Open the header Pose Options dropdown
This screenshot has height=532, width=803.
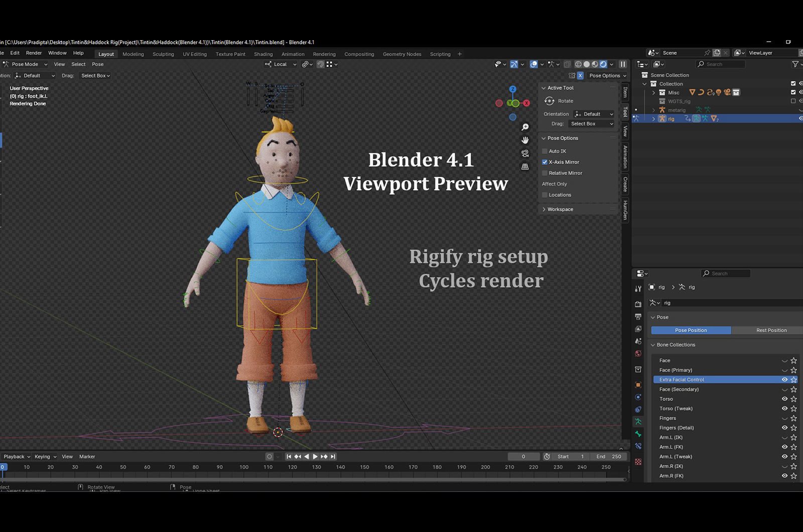[608, 76]
